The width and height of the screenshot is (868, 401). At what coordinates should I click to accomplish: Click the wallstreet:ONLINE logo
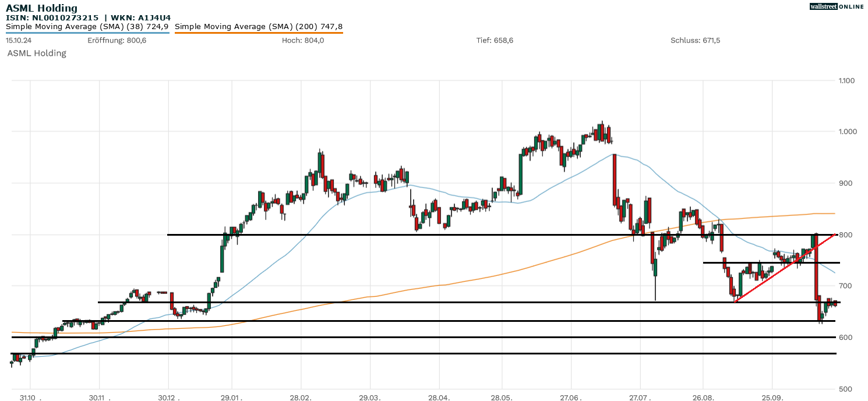pyautogui.click(x=837, y=6)
